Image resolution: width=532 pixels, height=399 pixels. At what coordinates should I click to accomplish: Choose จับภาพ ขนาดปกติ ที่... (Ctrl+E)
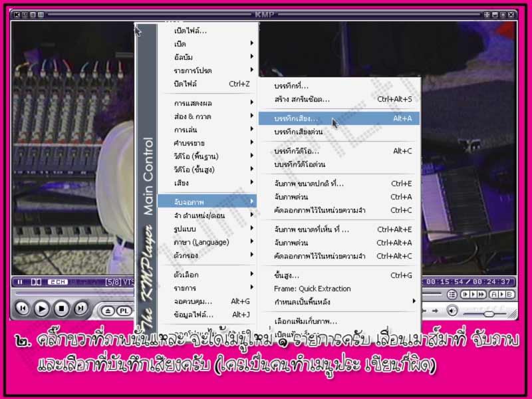339,184
